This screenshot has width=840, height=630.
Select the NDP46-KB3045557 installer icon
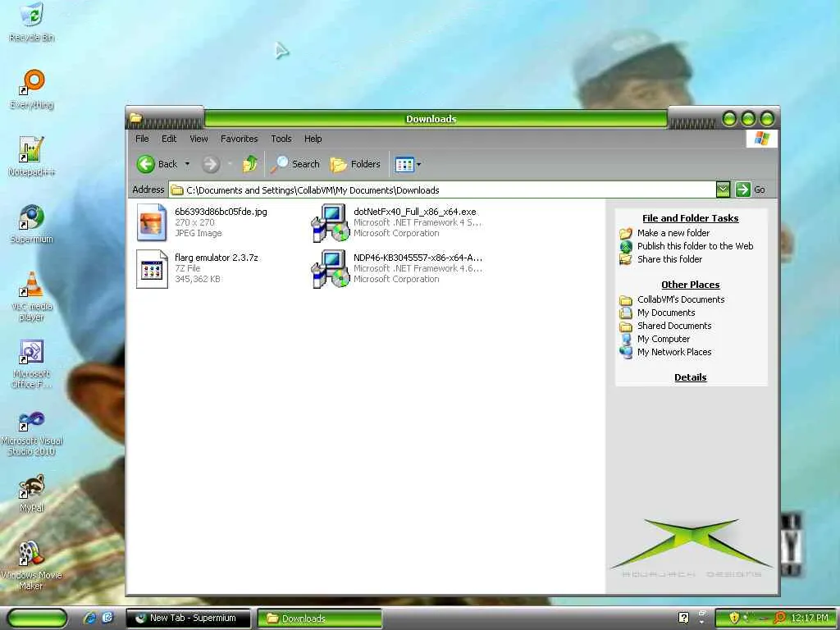(331, 269)
